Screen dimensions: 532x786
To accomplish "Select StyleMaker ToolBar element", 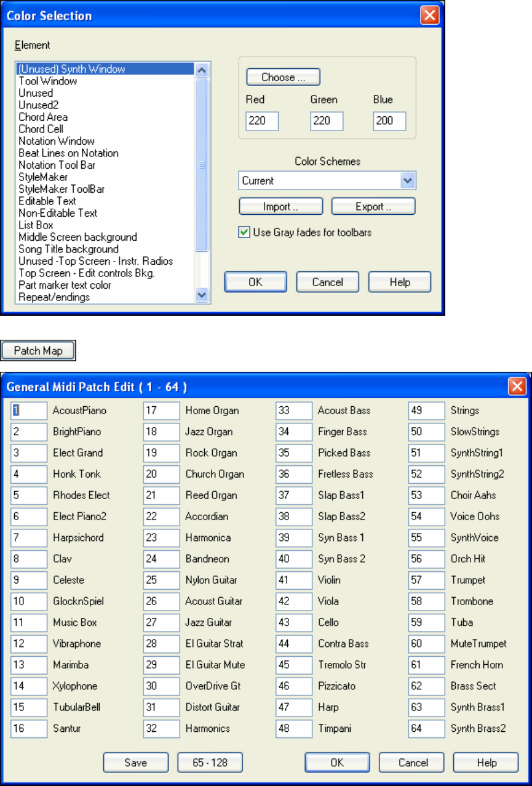I will pyautogui.click(x=105, y=189).
